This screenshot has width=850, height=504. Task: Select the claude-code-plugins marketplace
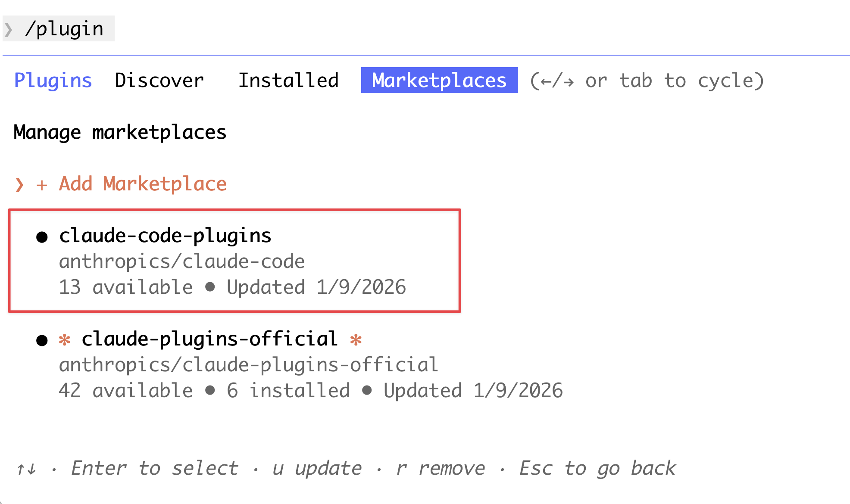coord(165,236)
